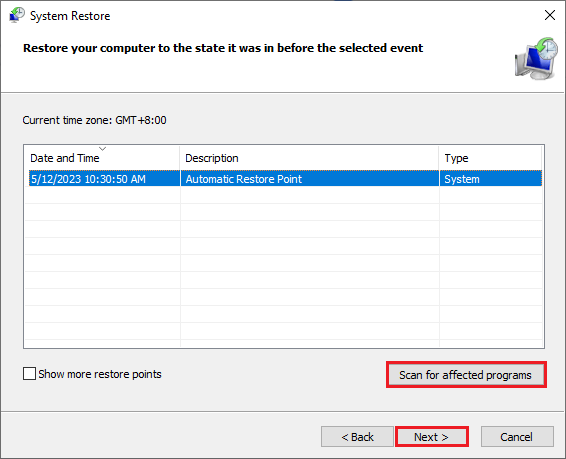Click the empty second row in restore list
The image size is (566, 459).
[283, 195]
